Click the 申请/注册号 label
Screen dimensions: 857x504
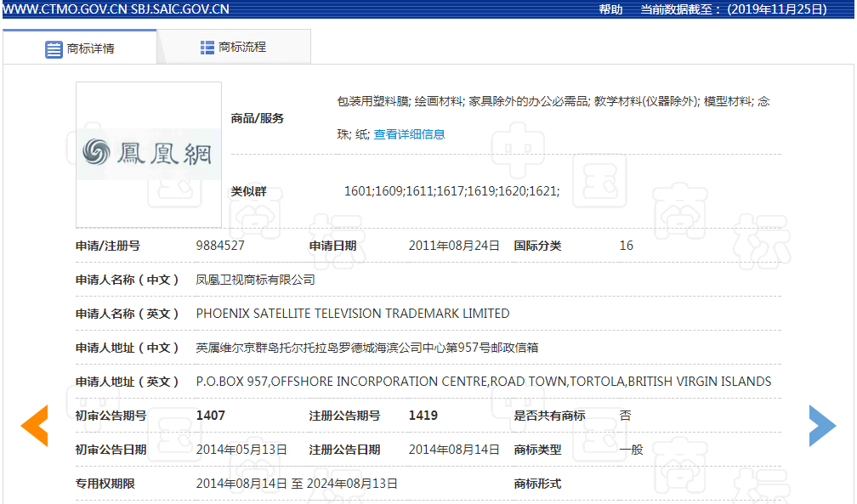[x=107, y=246]
